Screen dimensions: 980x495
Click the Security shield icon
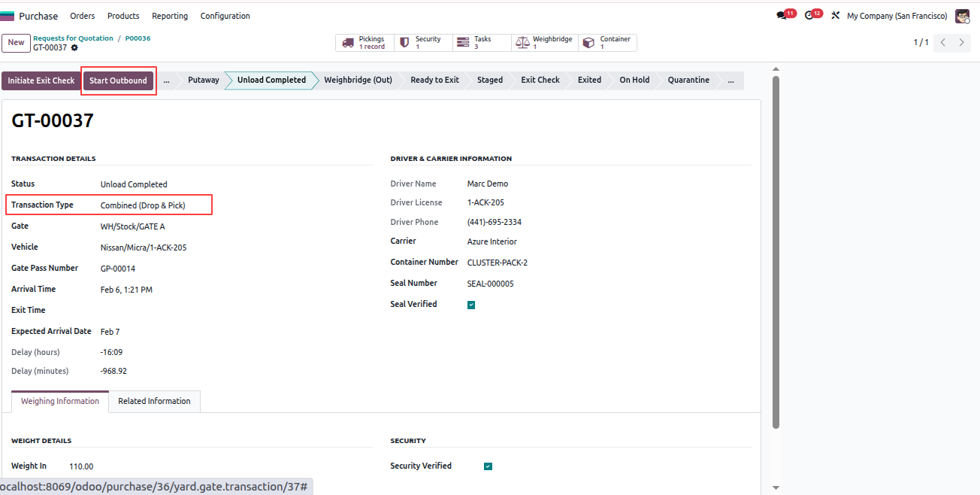coord(404,43)
